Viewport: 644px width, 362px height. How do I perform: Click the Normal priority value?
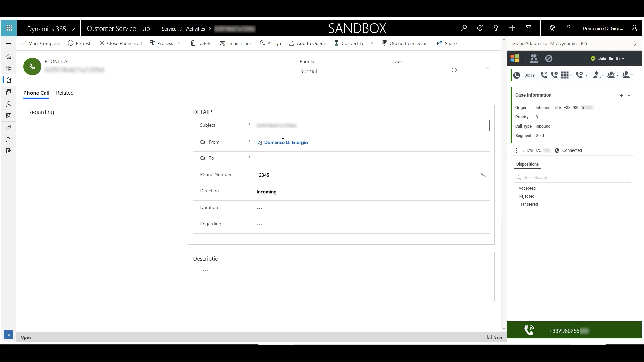click(308, 71)
